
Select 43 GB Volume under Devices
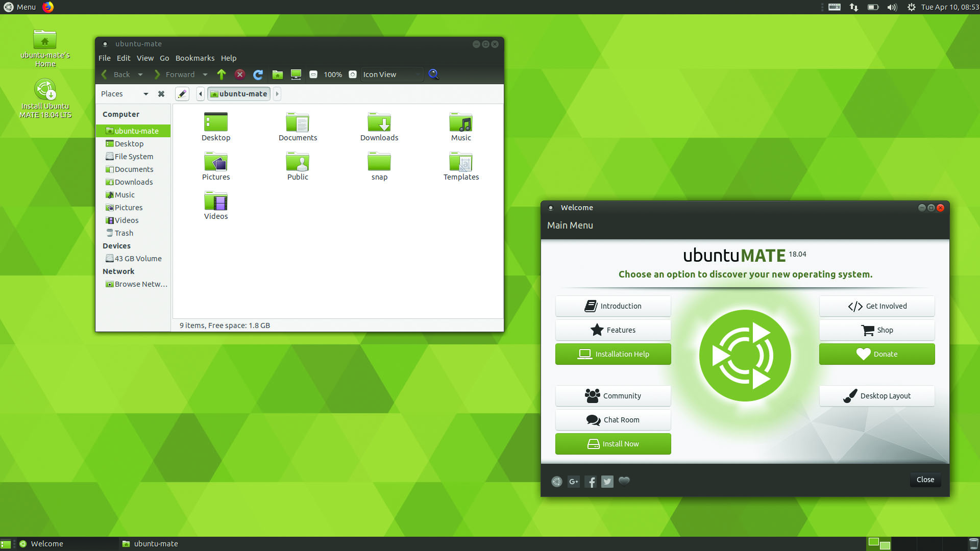[x=133, y=259]
